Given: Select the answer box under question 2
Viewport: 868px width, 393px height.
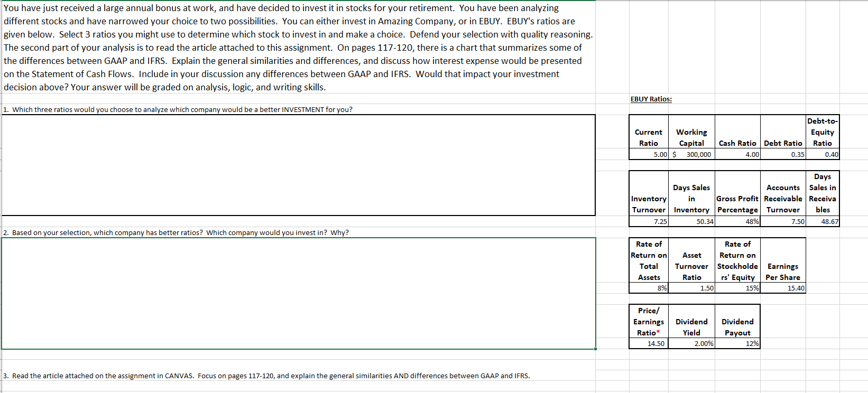Looking at the screenshot, I should click(299, 293).
